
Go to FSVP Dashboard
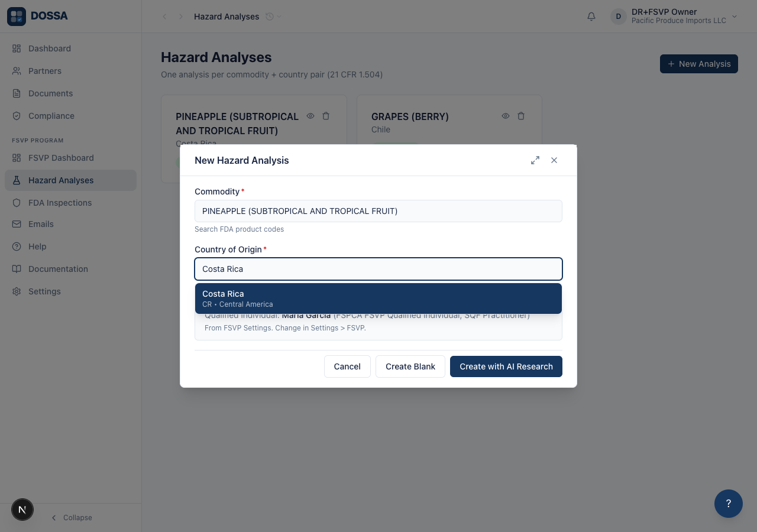(70, 158)
